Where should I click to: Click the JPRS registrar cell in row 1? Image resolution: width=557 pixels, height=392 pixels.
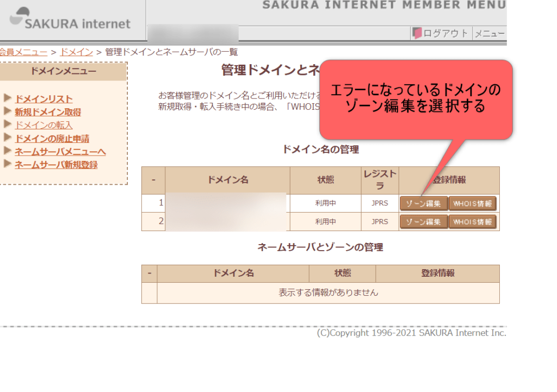click(x=380, y=203)
